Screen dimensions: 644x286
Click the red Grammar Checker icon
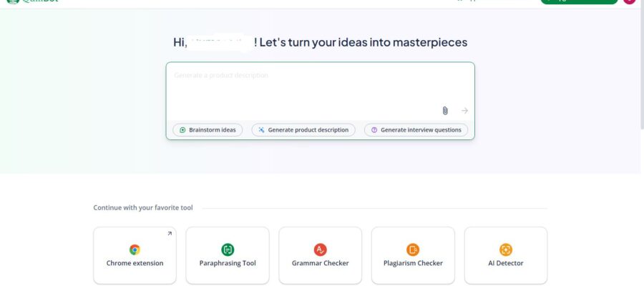[x=320, y=250]
